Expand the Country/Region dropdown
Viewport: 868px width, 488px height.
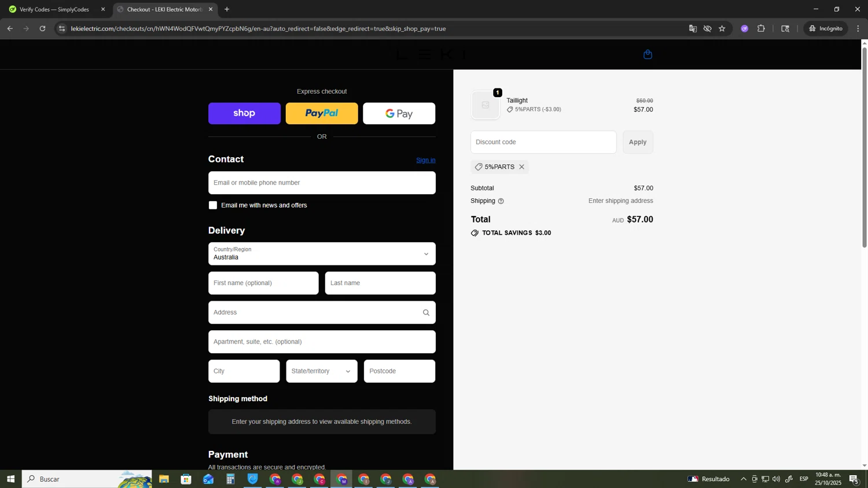[x=322, y=254]
